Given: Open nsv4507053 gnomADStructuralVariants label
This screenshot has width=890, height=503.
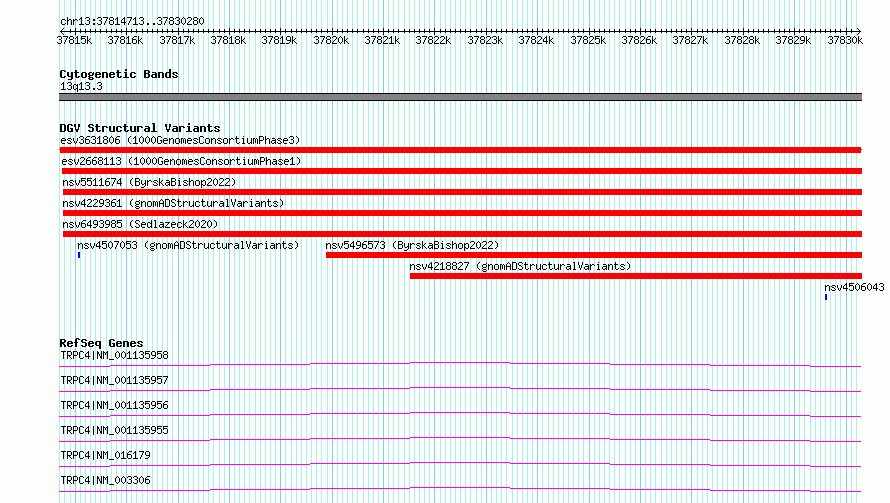Looking at the screenshot, I should (x=188, y=245).
